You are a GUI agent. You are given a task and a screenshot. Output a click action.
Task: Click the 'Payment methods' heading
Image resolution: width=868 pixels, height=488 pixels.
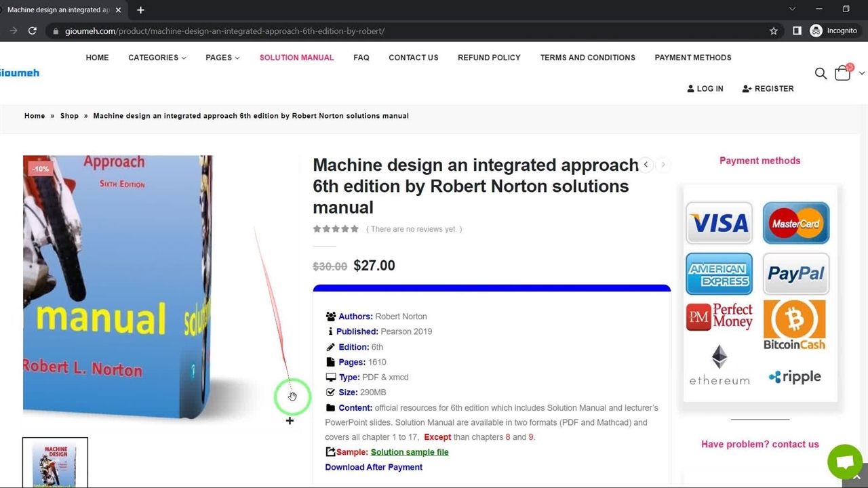(759, 161)
